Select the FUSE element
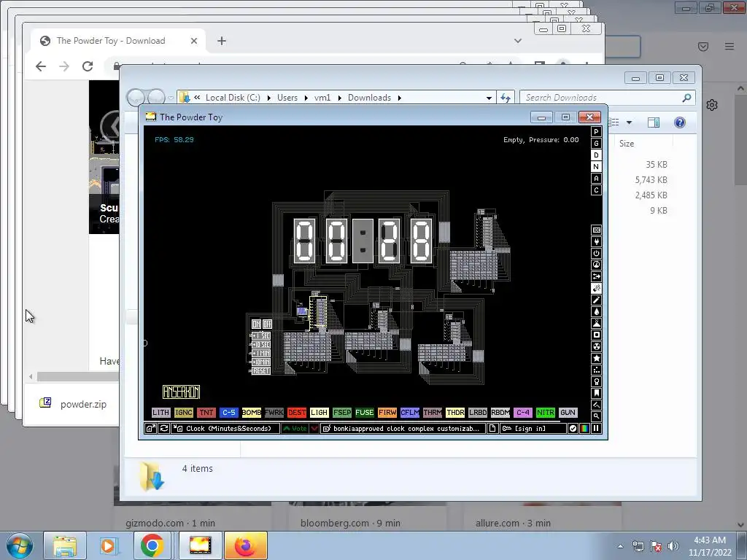Image resolution: width=747 pixels, height=560 pixels. coord(365,413)
